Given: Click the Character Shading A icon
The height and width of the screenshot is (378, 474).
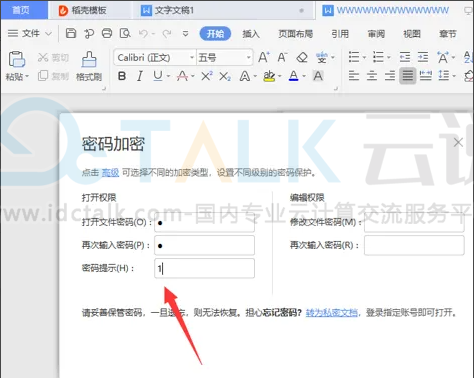Looking at the screenshot, I should (318, 76).
